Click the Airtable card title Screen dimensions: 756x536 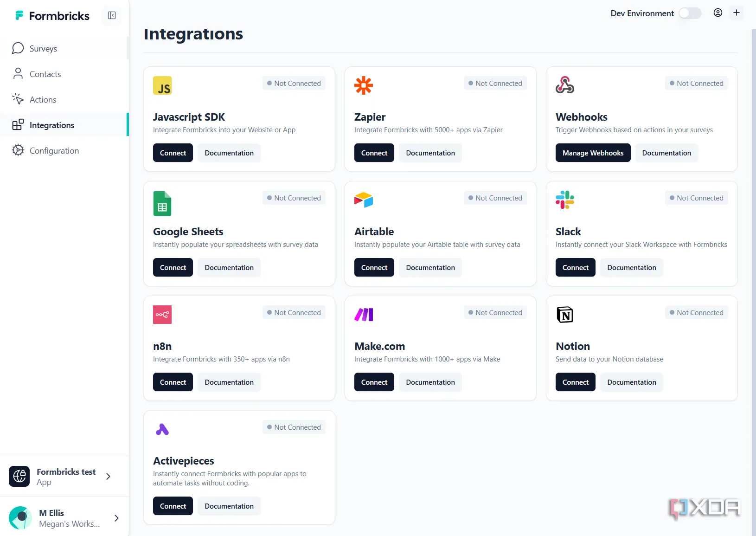tap(374, 232)
